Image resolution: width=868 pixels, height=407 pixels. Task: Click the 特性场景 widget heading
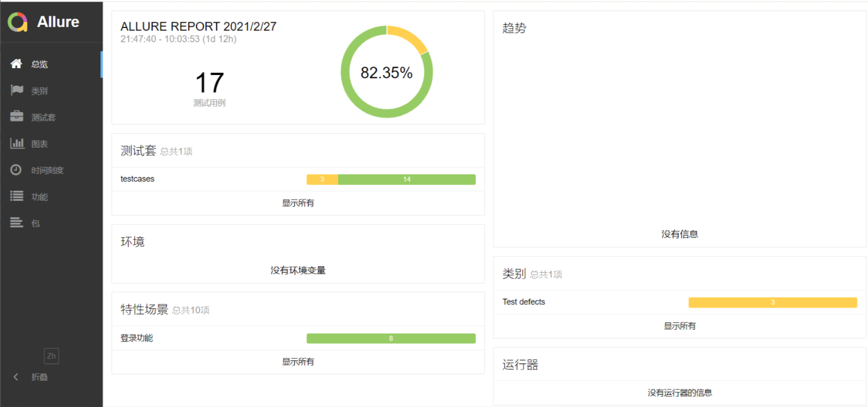[144, 309]
